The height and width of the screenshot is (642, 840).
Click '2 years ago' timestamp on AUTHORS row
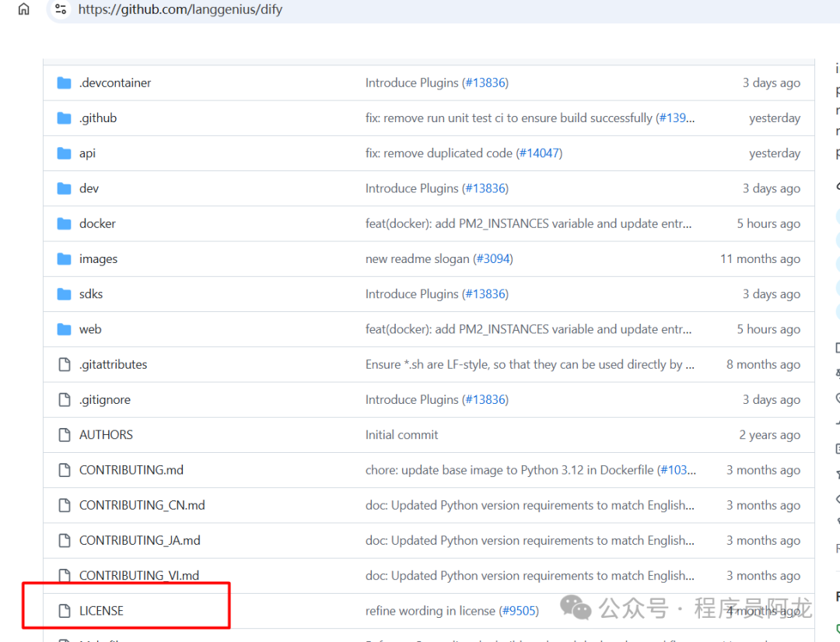[x=770, y=434]
